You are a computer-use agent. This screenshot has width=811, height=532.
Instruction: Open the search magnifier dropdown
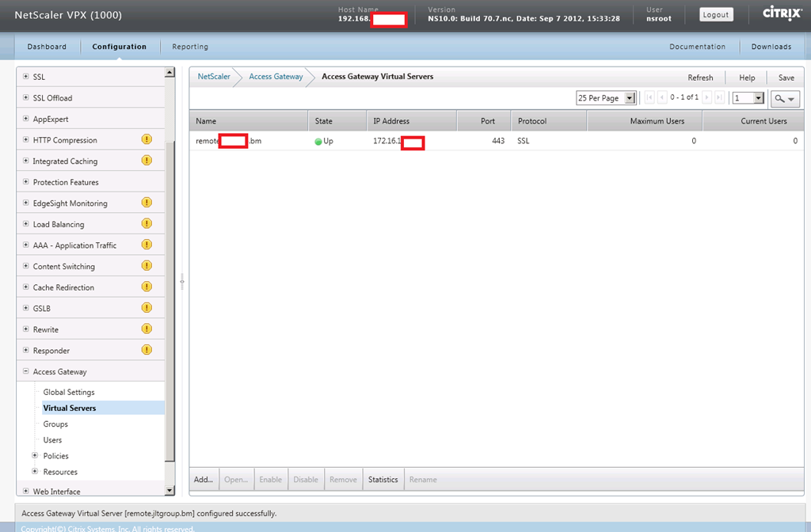pos(785,98)
